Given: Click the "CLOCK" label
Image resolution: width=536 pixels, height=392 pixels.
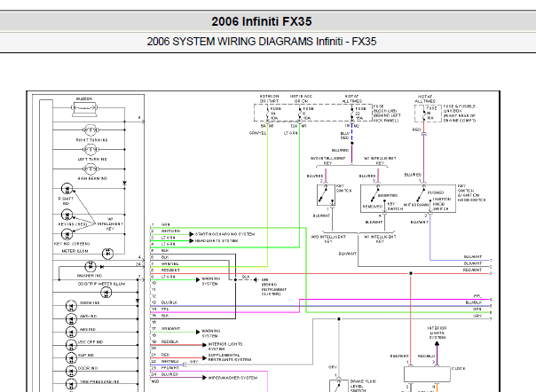Looking at the screenshot, I should coord(459,368).
